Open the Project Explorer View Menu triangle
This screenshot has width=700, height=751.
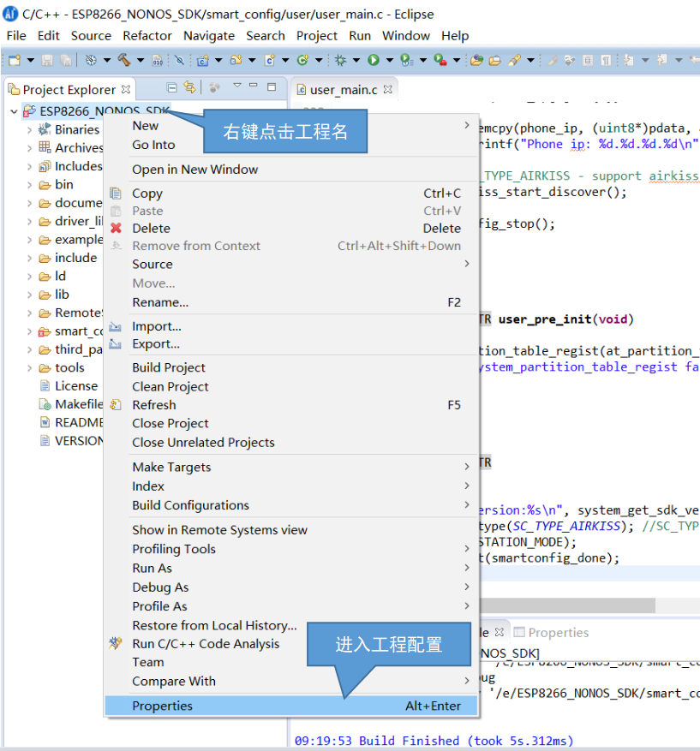(236, 86)
